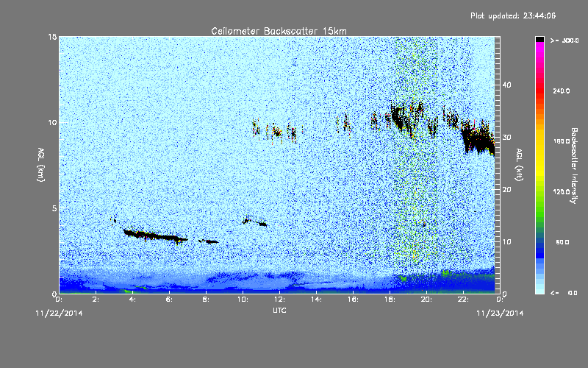Screen dimensions: 588x368
Task: Click the '4:' hour tick label
Action: tap(132, 300)
